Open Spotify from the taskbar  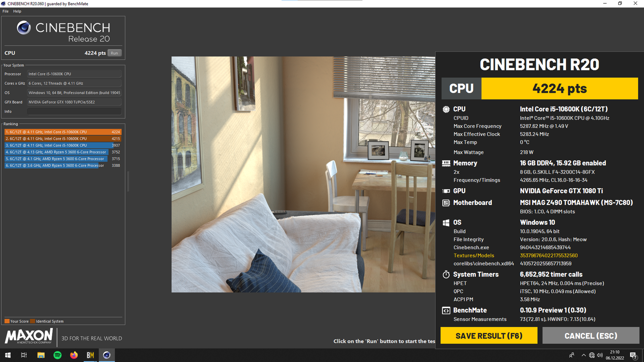[x=57, y=355]
